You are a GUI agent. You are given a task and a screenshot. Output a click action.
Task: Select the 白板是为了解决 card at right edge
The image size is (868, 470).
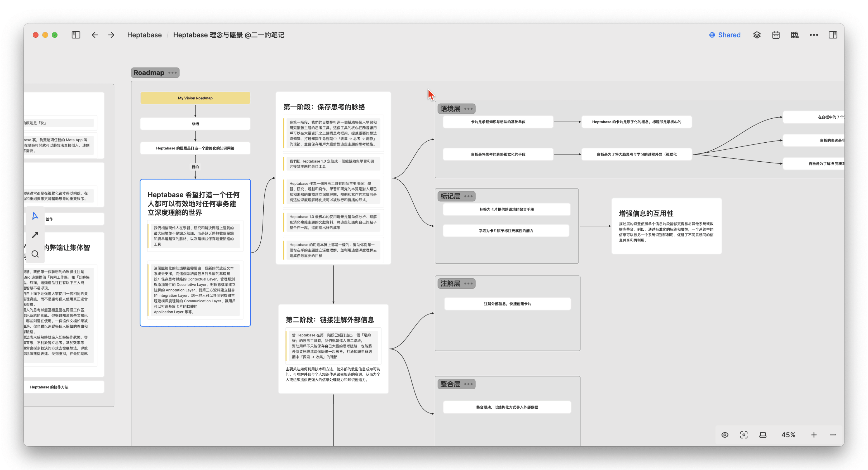[x=813, y=164]
